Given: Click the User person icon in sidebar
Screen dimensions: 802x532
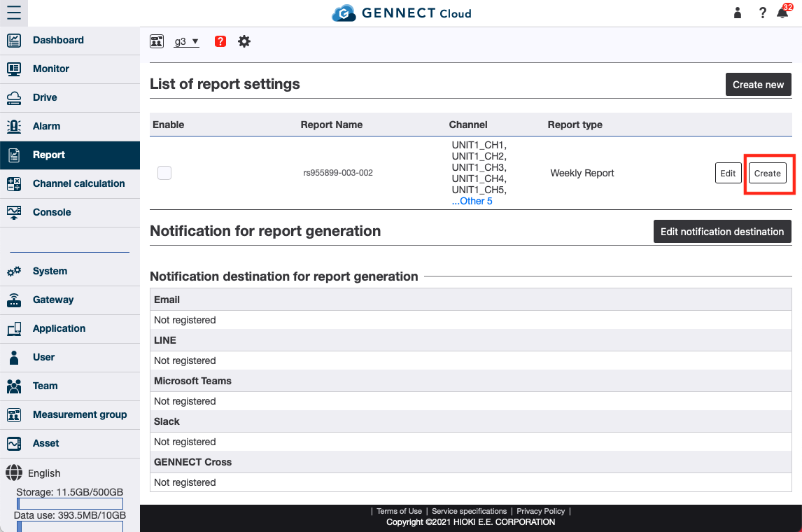Looking at the screenshot, I should (x=14, y=357).
